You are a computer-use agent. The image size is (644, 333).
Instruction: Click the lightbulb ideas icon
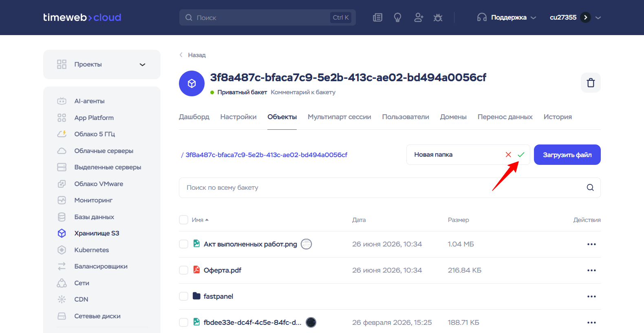(397, 18)
